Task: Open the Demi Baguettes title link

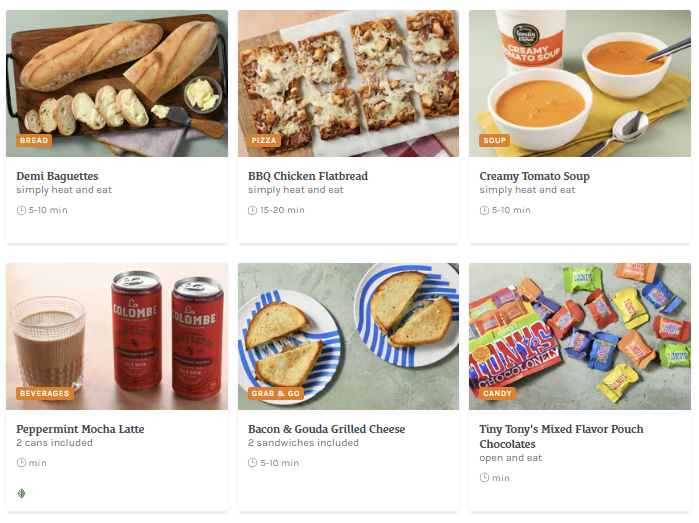Action: (x=57, y=176)
